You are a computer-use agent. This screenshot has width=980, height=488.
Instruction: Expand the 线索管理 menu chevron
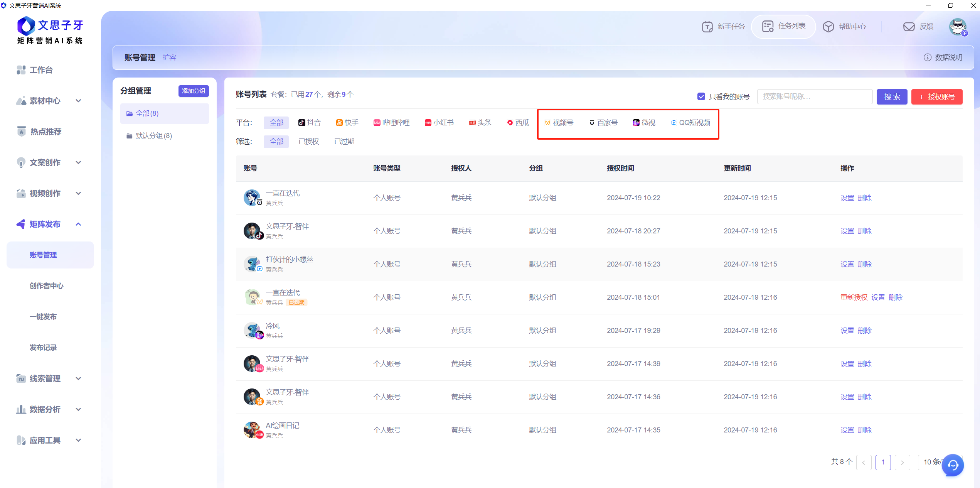(x=79, y=378)
